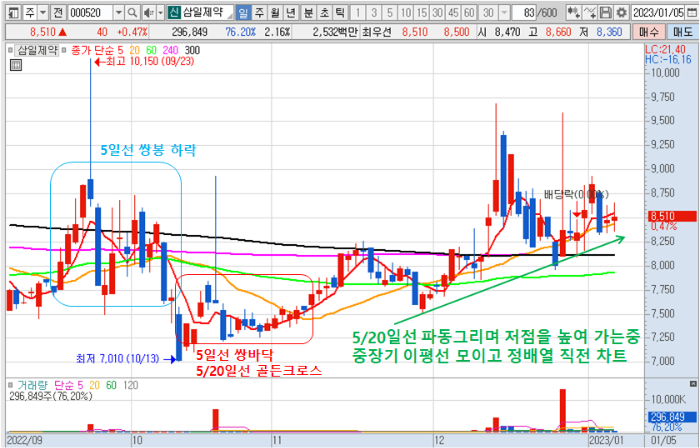Image resolution: width=700 pixels, height=448 pixels.
Task: Select the 일 daily period button
Action: click(x=243, y=12)
